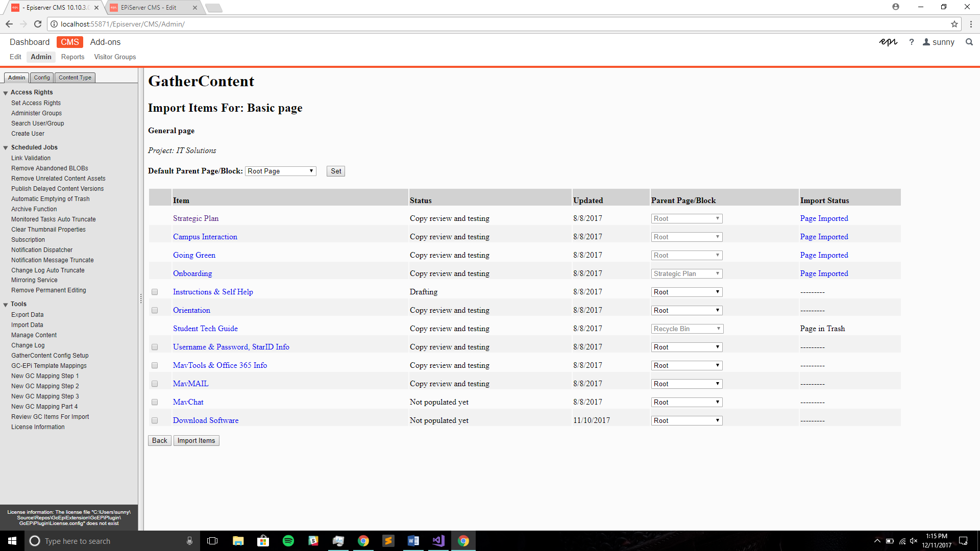980x551 pixels.
Task: Check the MavMAIL row checkbox
Action: point(155,384)
